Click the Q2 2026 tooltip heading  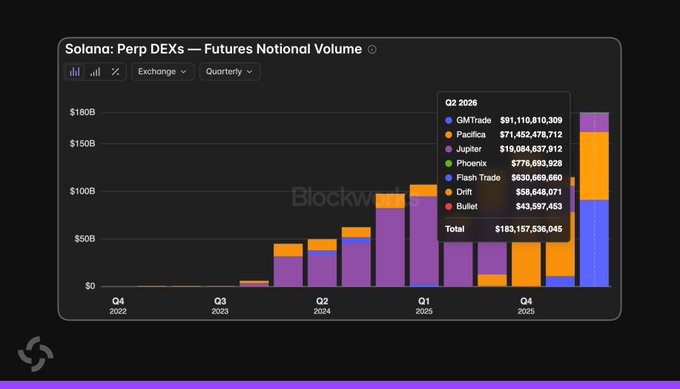point(461,103)
